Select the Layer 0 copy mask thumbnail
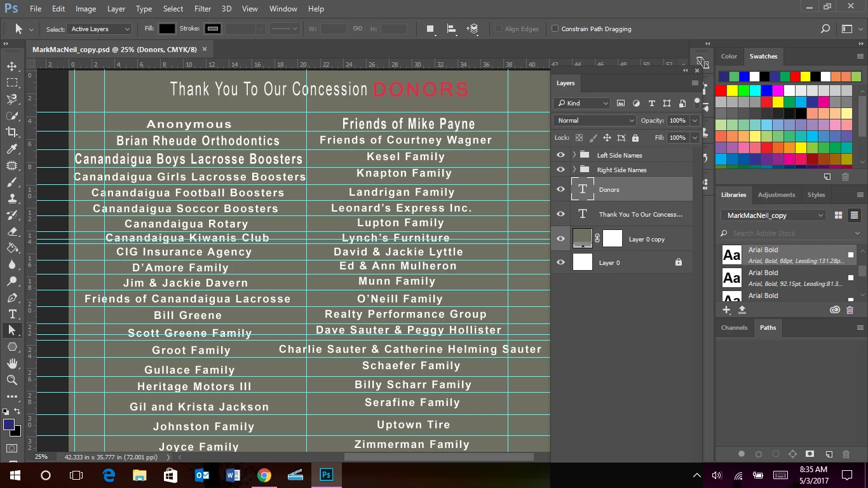This screenshot has height=488, width=868. point(612,239)
